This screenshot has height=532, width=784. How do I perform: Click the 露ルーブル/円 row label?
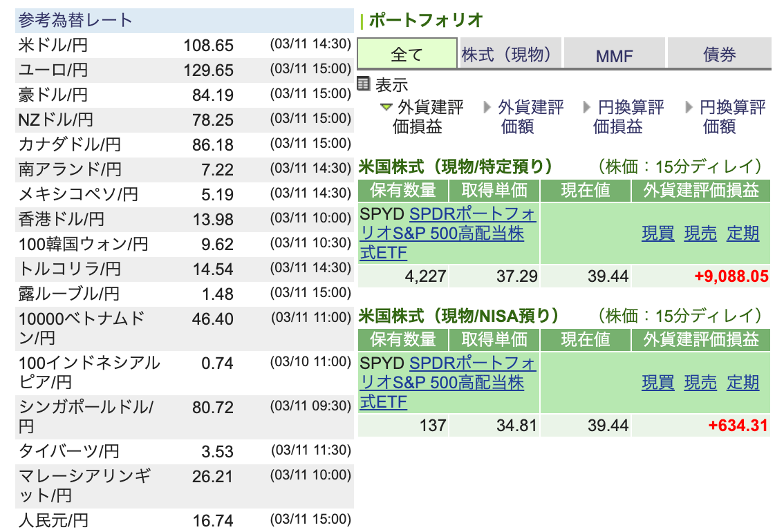click(x=69, y=294)
